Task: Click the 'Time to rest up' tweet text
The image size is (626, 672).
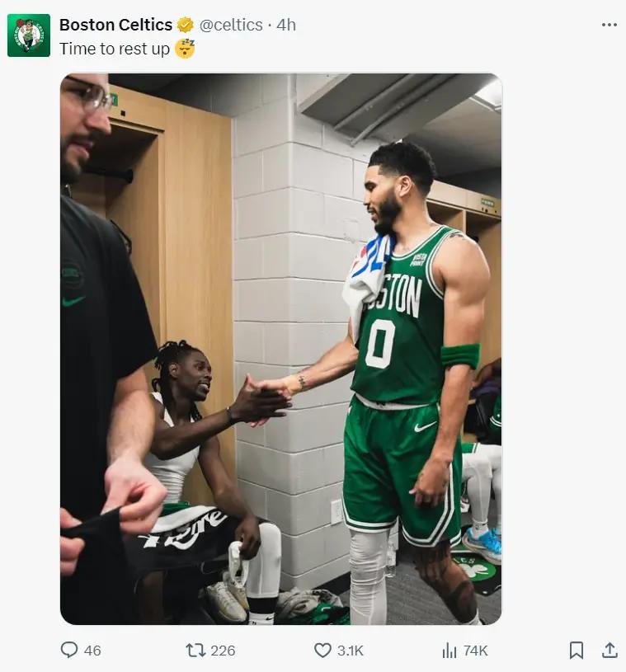Action: [x=115, y=49]
